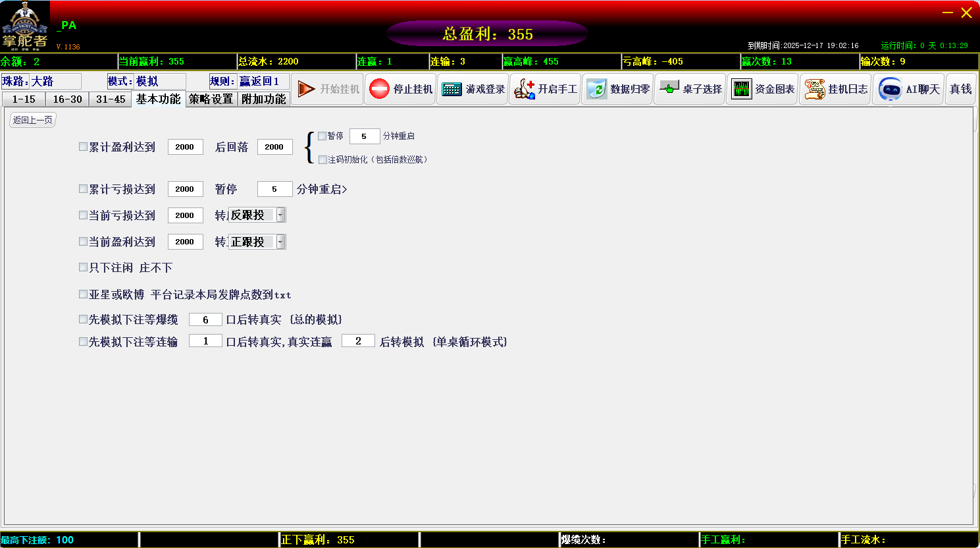Tick 注码初始化 checkbox

click(322, 159)
